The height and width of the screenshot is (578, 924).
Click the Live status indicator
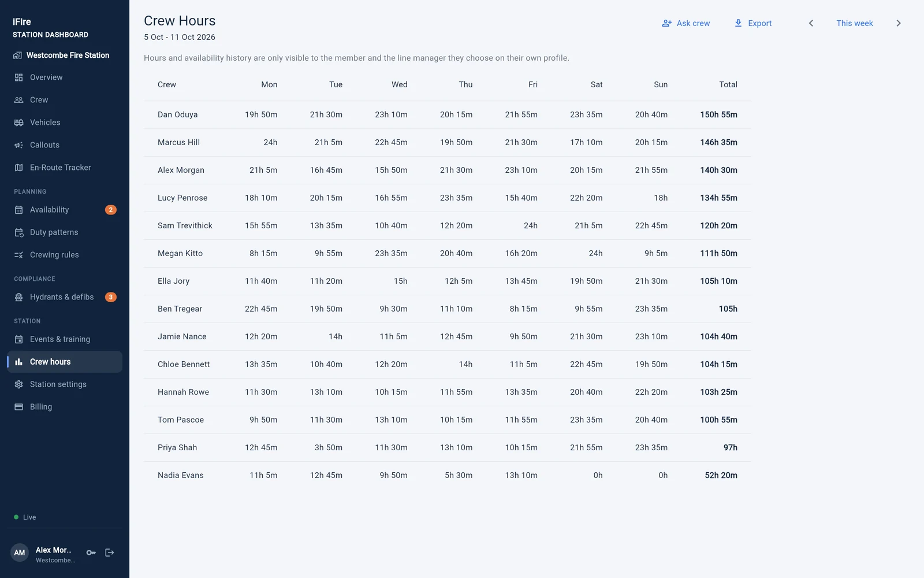pos(25,517)
